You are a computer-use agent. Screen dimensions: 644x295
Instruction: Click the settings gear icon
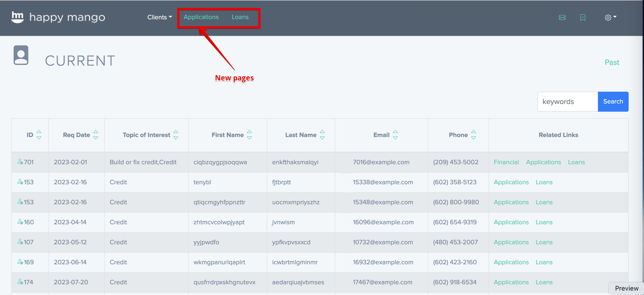608,17
